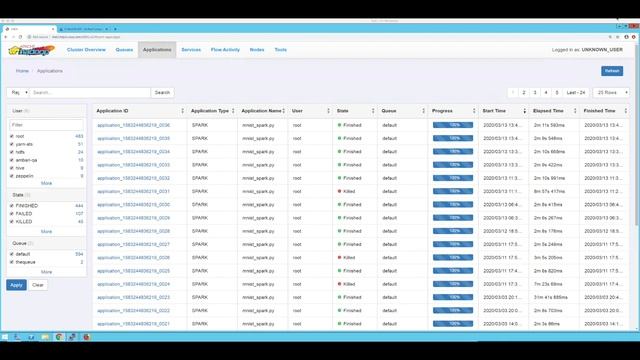
Task: Toggle the hive user checkbox
Action: tap(11, 168)
